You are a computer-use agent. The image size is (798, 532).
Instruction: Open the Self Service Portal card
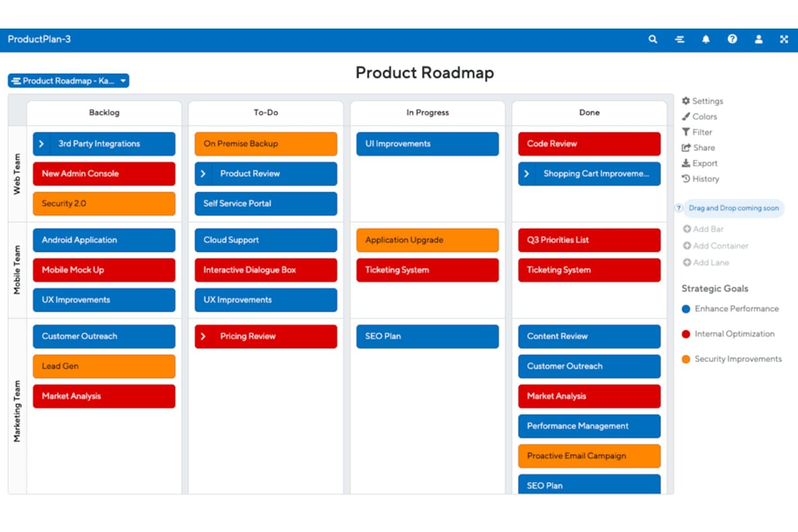tap(266, 204)
